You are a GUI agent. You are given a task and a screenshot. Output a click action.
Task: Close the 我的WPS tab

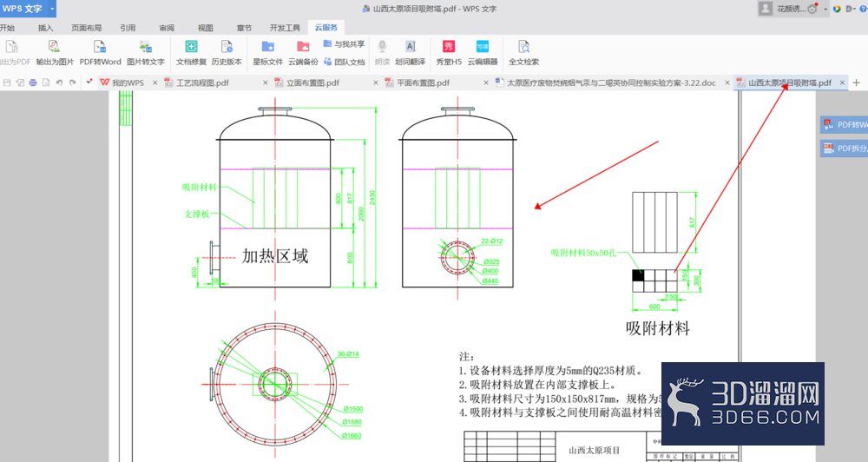click(x=155, y=82)
